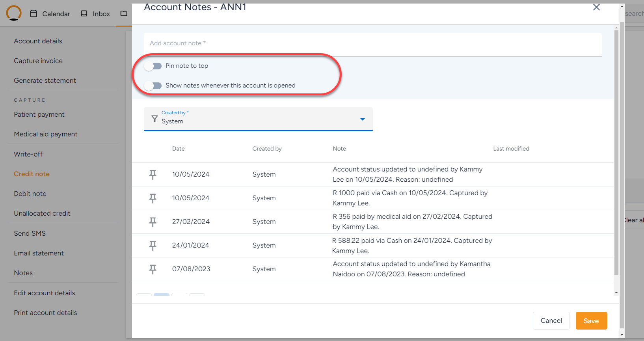Click the Add account note field
Screen dimensions: 644x341
point(372,43)
